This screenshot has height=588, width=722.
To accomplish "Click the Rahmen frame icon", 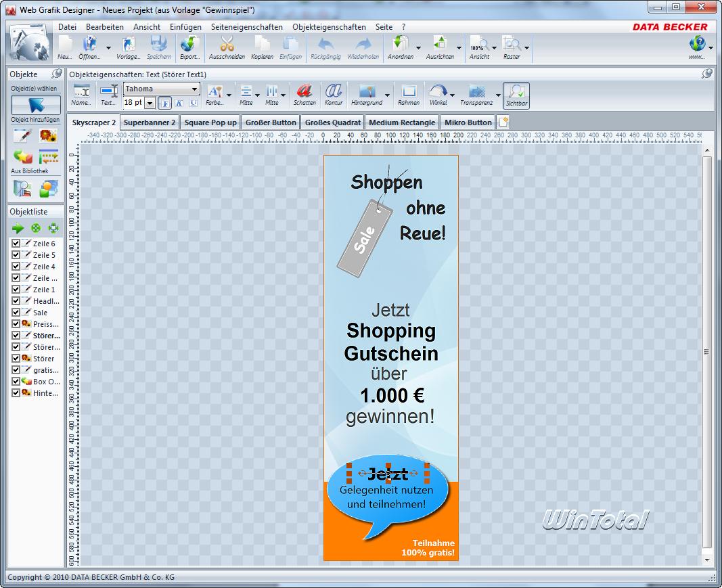I will click(x=409, y=95).
